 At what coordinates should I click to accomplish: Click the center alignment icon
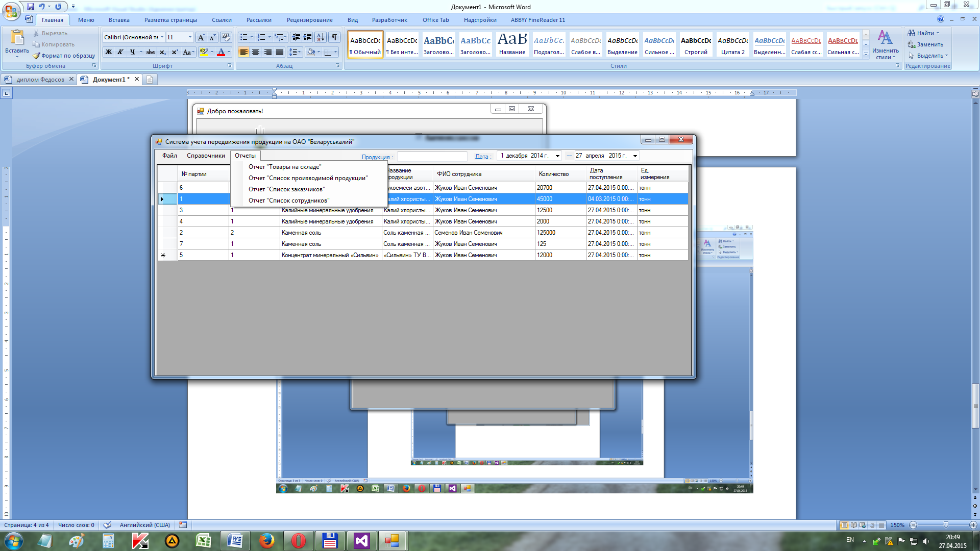(256, 52)
